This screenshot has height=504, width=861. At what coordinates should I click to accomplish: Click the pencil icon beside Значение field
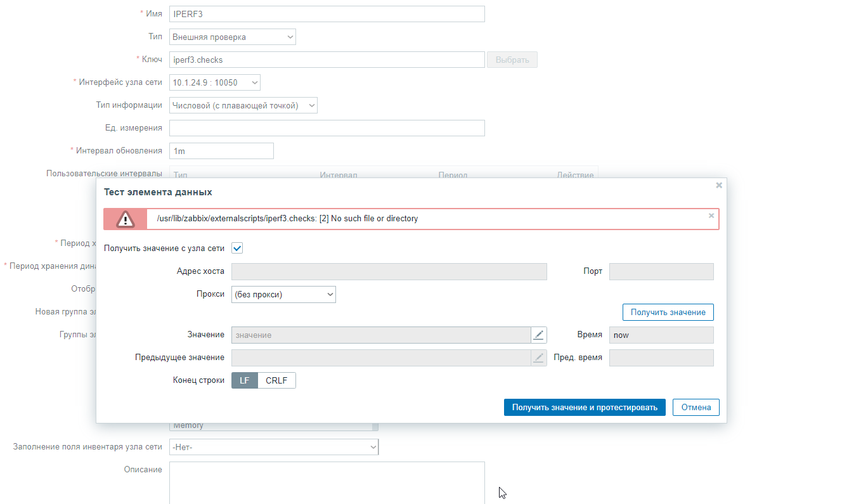[x=538, y=335]
